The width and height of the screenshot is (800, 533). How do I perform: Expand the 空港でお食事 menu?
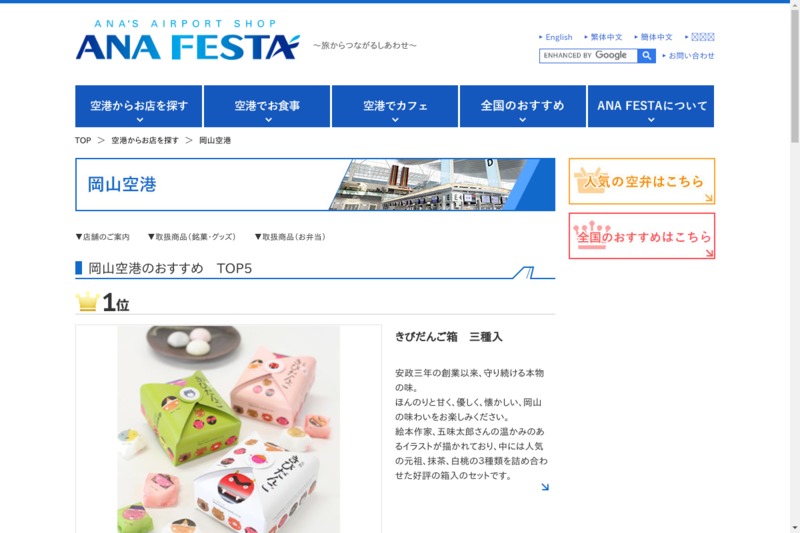coord(267,106)
